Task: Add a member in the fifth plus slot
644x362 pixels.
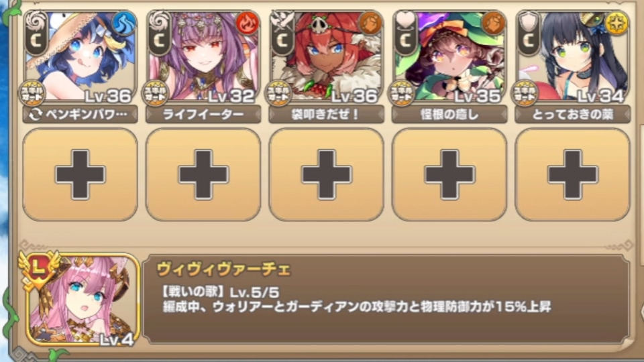Action: 572,174
